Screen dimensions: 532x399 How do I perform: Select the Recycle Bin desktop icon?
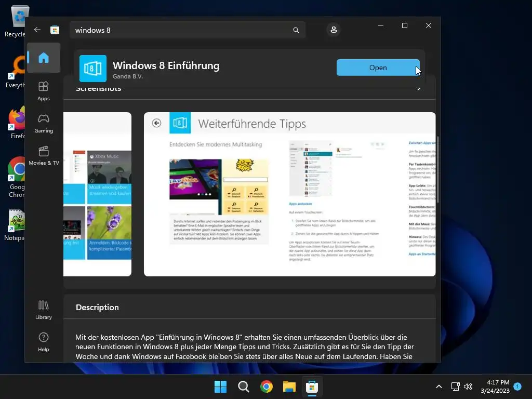[15, 21]
